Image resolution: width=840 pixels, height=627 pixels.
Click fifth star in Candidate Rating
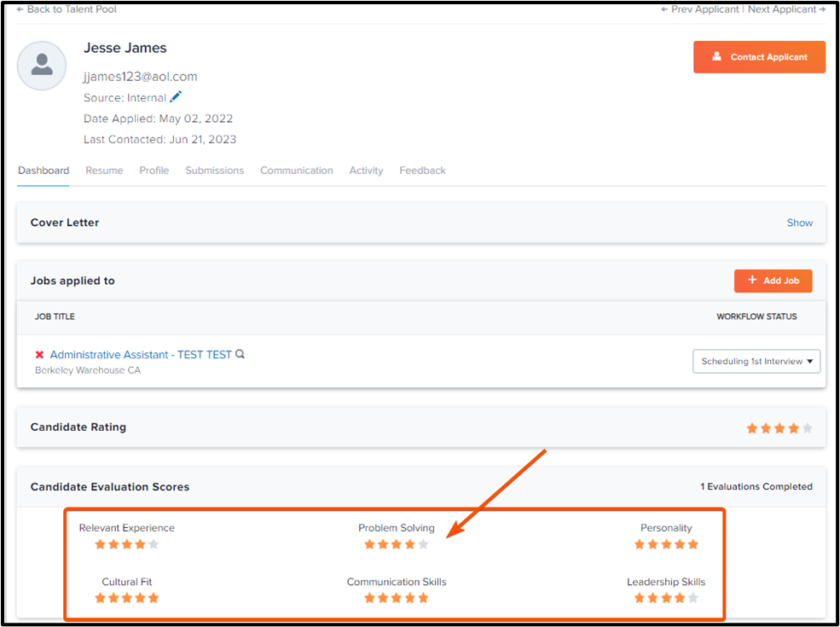[x=808, y=428]
